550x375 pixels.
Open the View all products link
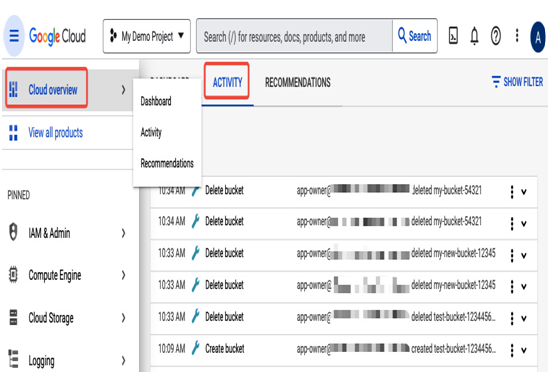pos(55,133)
